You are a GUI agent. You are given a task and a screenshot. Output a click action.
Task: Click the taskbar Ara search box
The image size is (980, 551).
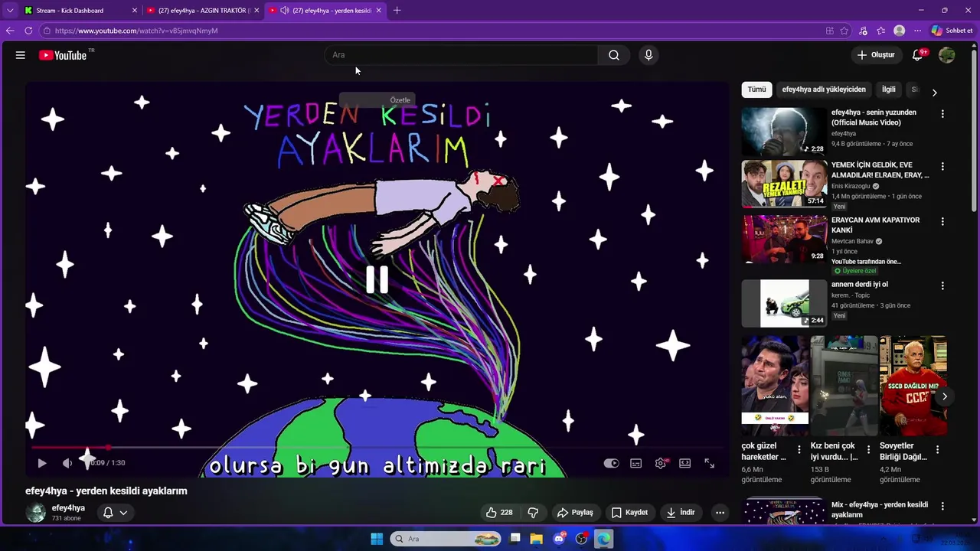[x=446, y=539]
